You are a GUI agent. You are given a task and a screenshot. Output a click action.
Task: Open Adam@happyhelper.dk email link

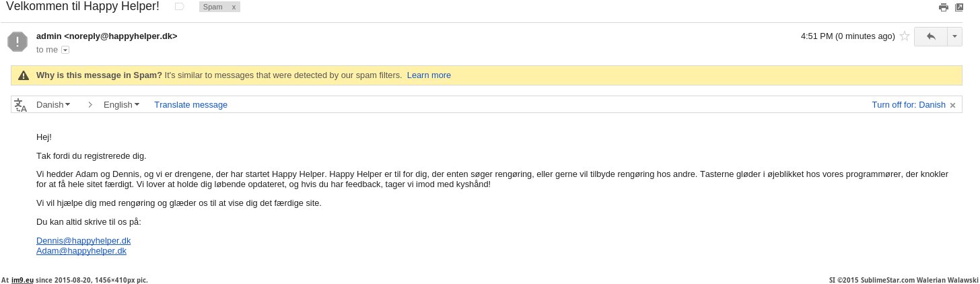pyautogui.click(x=81, y=251)
